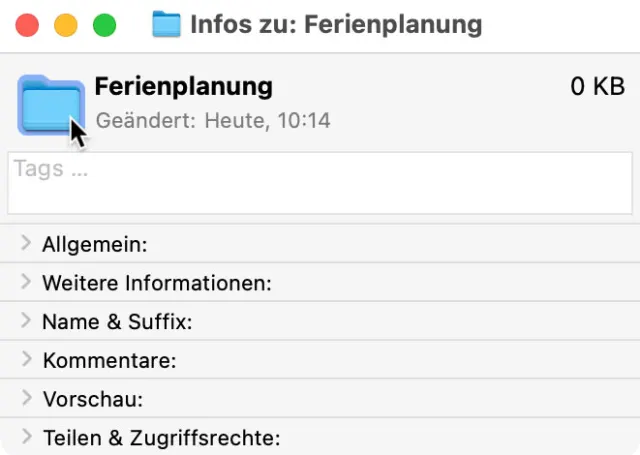Click the bold Ferienplanung folder name

tap(183, 86)
